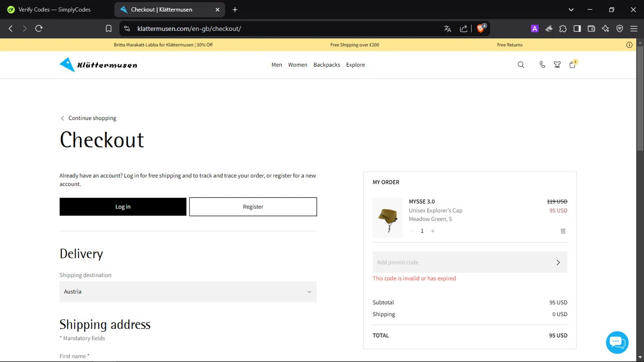Switch to Verify Codes — SimplyCodes tab

pyautogui.click(x=55, y=9)
